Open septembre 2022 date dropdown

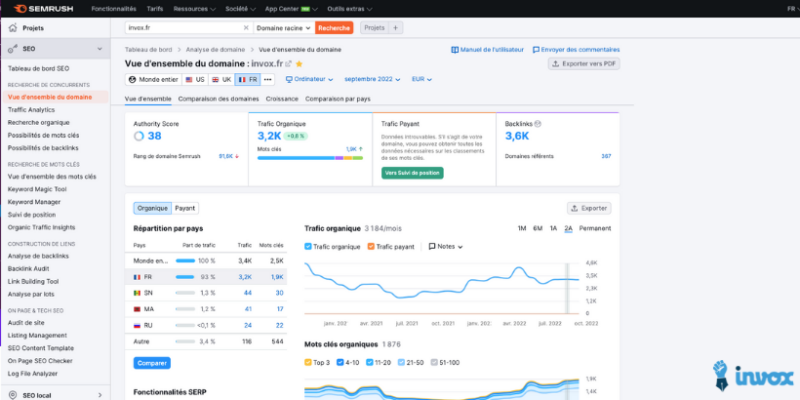(372, 80)
